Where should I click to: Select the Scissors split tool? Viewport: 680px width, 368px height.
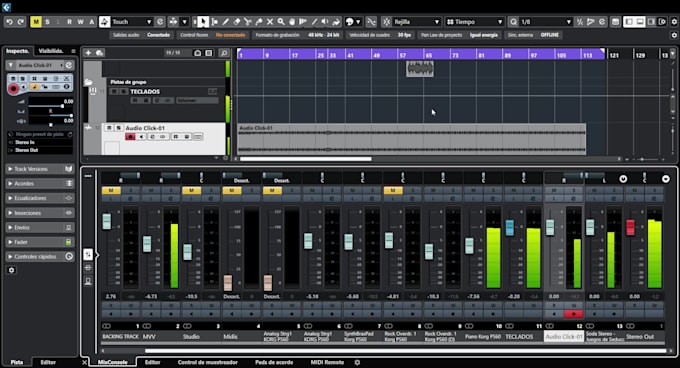pyautogui.click(x=248, y=22)
